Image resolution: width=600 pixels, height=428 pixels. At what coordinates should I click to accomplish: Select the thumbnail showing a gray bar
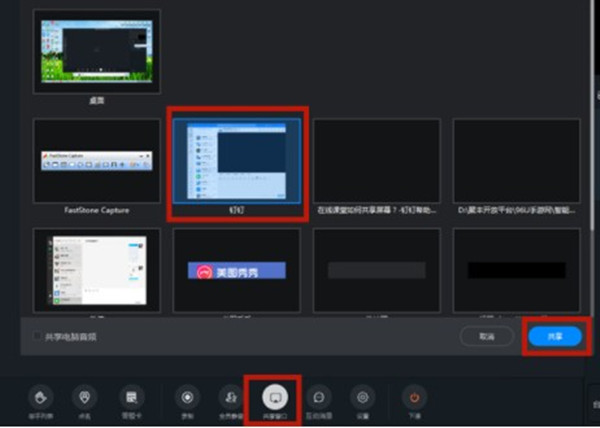pos(376,270)
